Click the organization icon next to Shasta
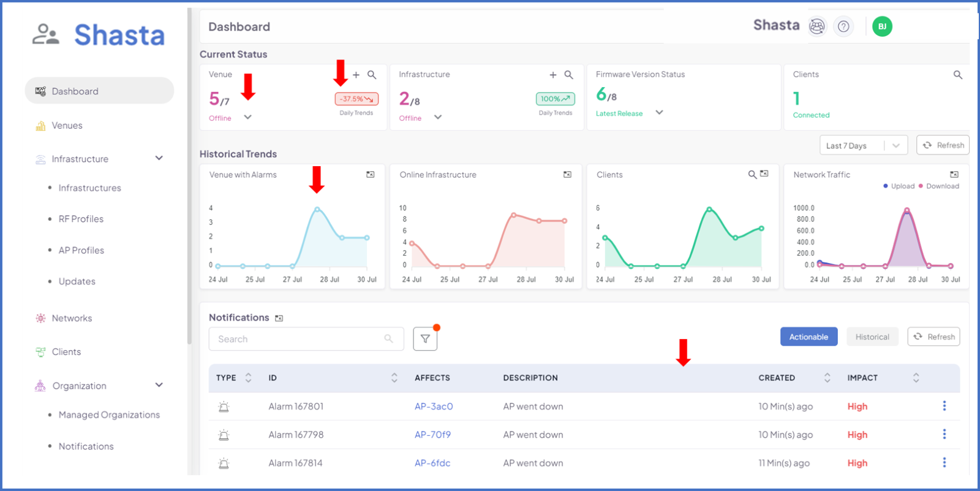Image resolution: width=980 pixels, height=491 pixels. pos(817,26)
